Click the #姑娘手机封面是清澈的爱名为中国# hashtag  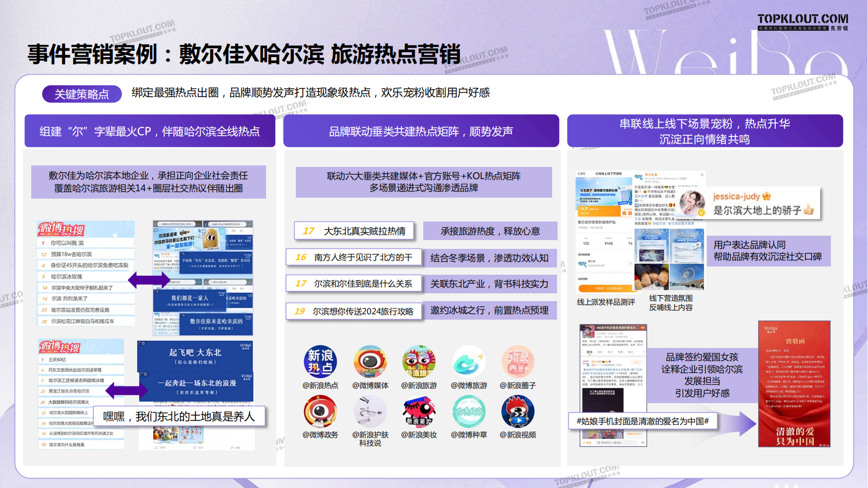[643, 421]
